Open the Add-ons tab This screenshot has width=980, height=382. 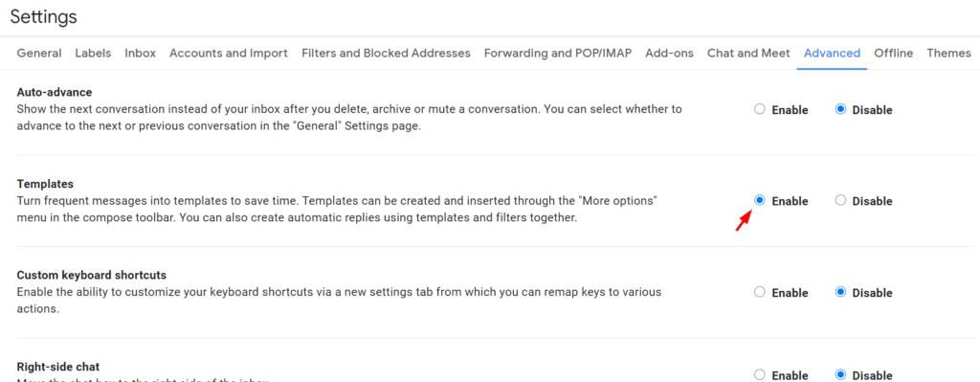click(669, 54)
